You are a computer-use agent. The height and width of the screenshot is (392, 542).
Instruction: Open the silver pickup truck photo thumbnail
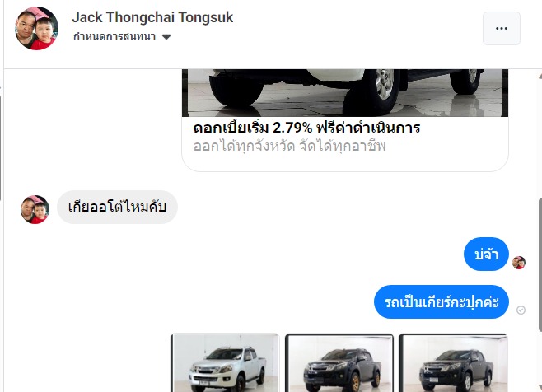[225, 363]
